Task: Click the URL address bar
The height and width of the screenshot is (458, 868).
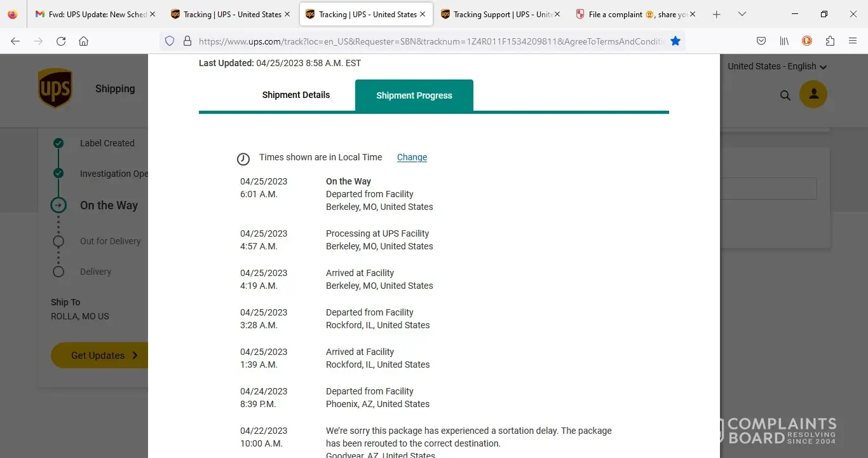Action: click(x=431, y=41)
